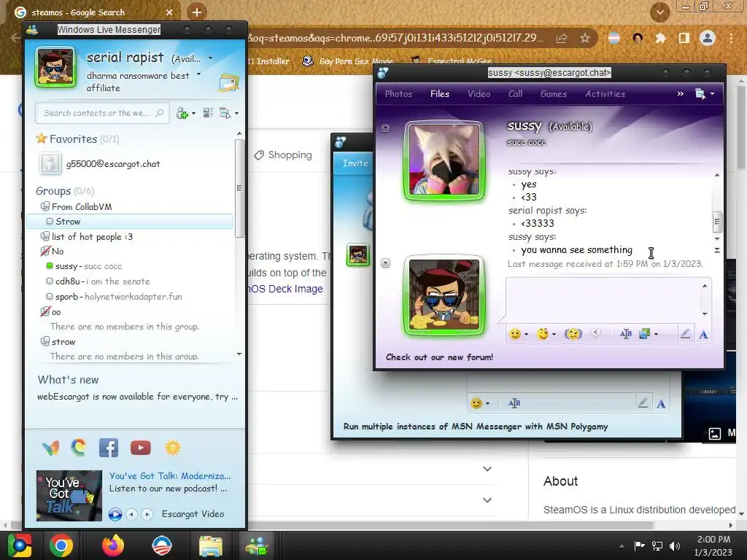Open the status dropdown next to (Avail...)
Viewport: 747px width, 560px height.
[211, 58]
